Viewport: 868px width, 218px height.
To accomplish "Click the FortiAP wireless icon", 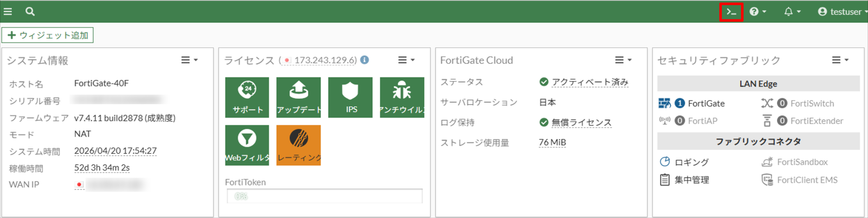I will [664, 121].
